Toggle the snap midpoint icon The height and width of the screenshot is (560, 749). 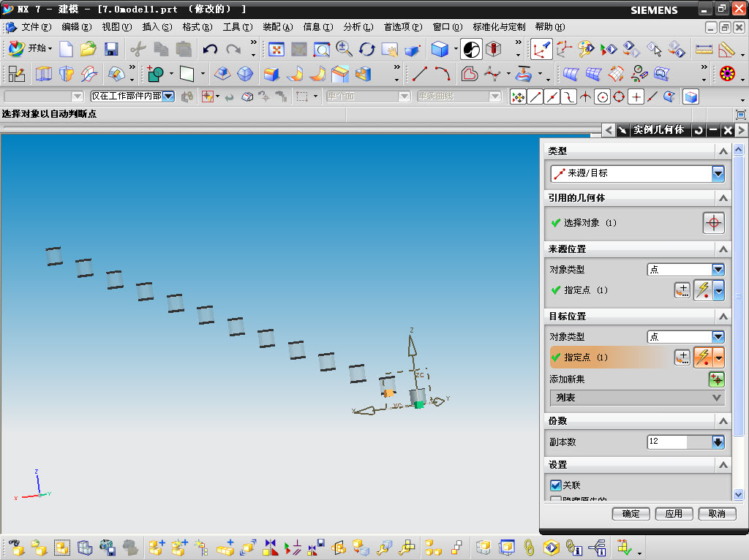552,97
